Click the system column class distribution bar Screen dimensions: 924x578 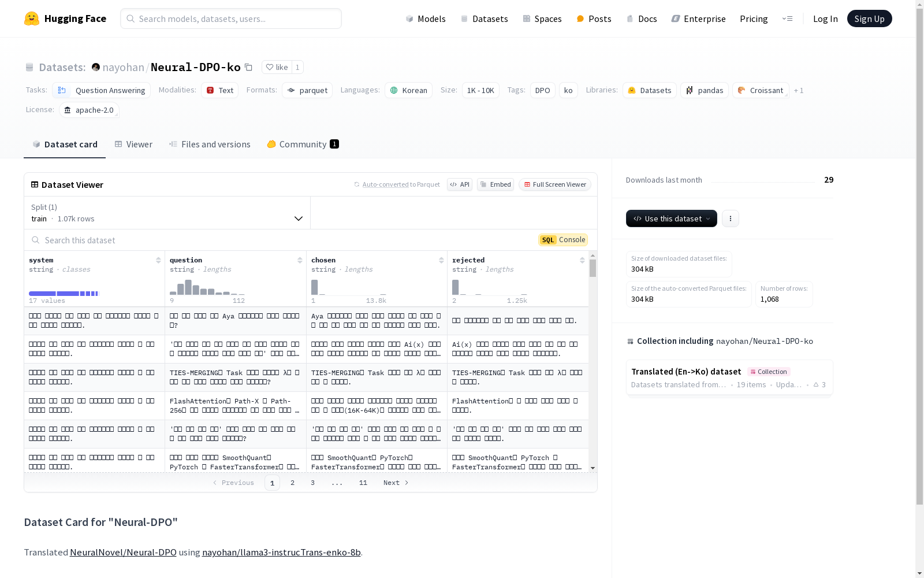pyautogui.click(x=64, y=294)
